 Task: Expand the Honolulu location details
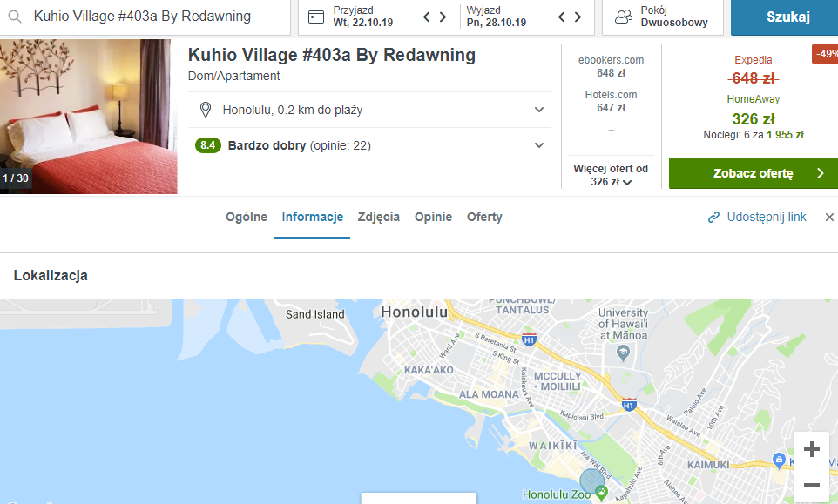[x=539, y=110]
